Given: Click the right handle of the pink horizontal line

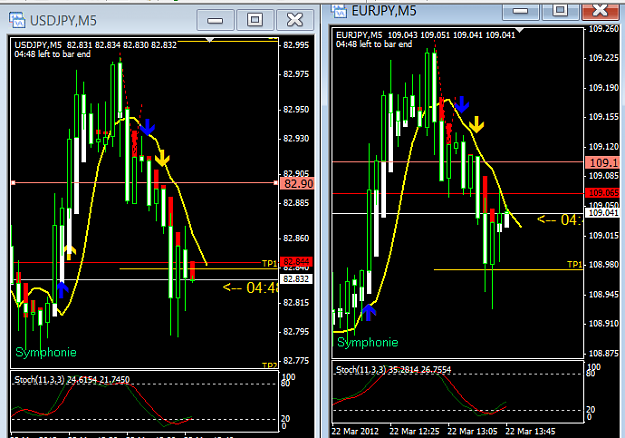Looking at the screenshot, I should pos(275,183).
